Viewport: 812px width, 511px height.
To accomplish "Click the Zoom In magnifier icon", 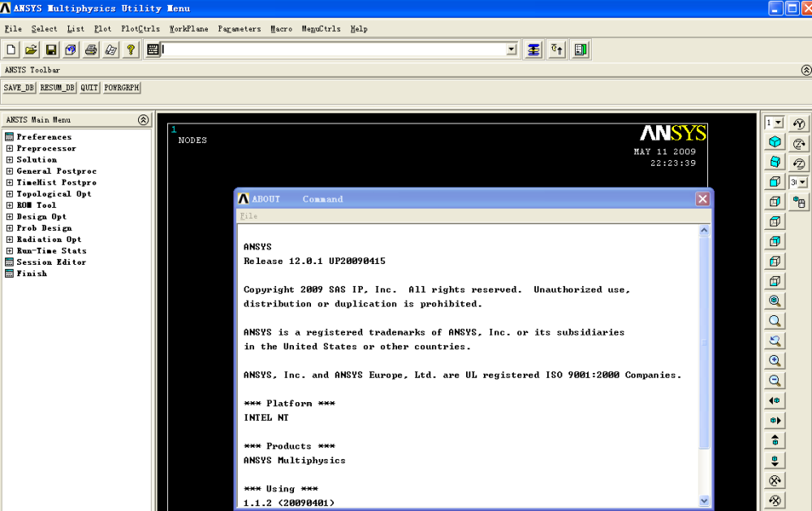I will [x=775, y=361].
